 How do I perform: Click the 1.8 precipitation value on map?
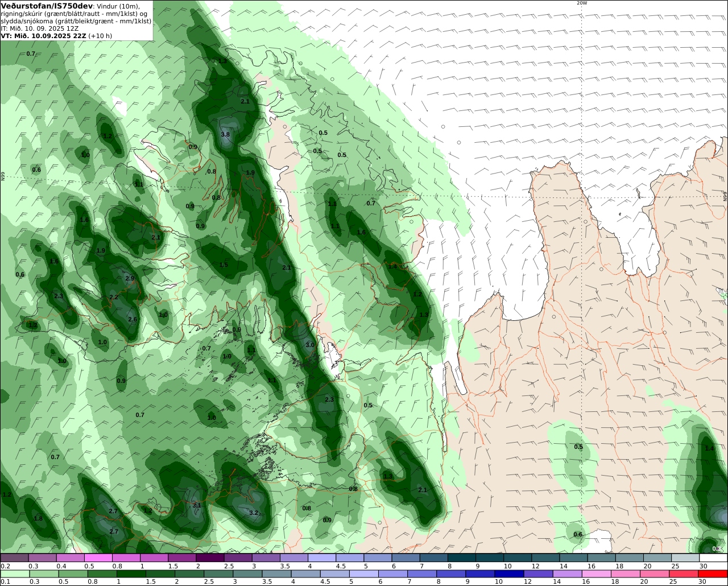click(x=38, y=519)
